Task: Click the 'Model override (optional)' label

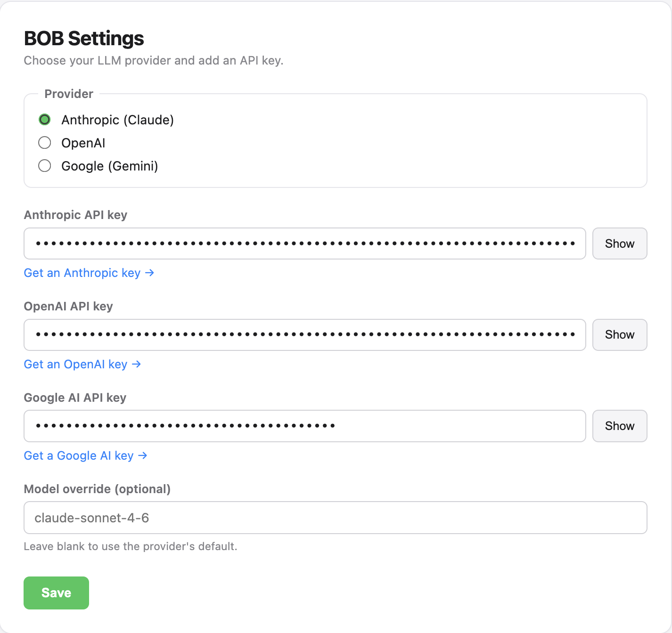Action: pos(97,489)
